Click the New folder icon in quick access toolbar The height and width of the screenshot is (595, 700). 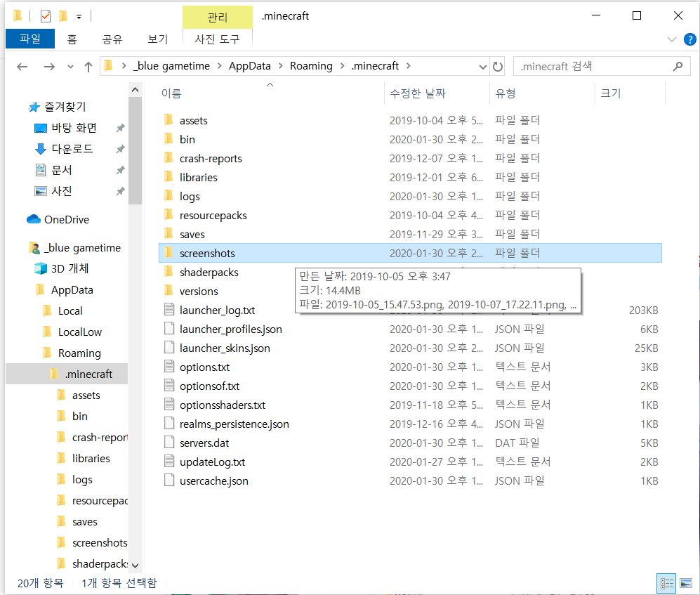[x=63, y=17]
